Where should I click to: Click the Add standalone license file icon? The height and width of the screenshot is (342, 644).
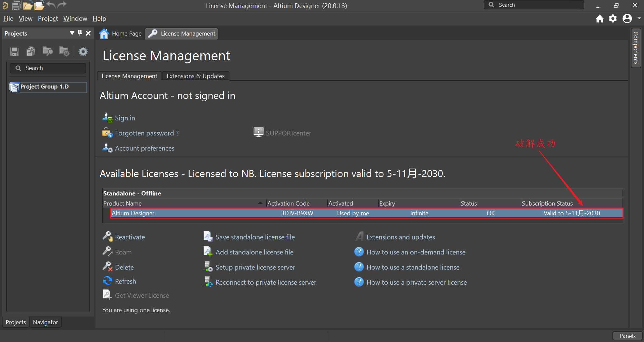(208, 251)
